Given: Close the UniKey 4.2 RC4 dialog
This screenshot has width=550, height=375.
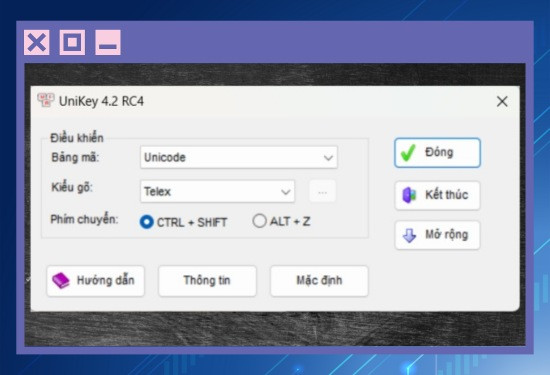Looking at the screenshot, I should 502,101.
